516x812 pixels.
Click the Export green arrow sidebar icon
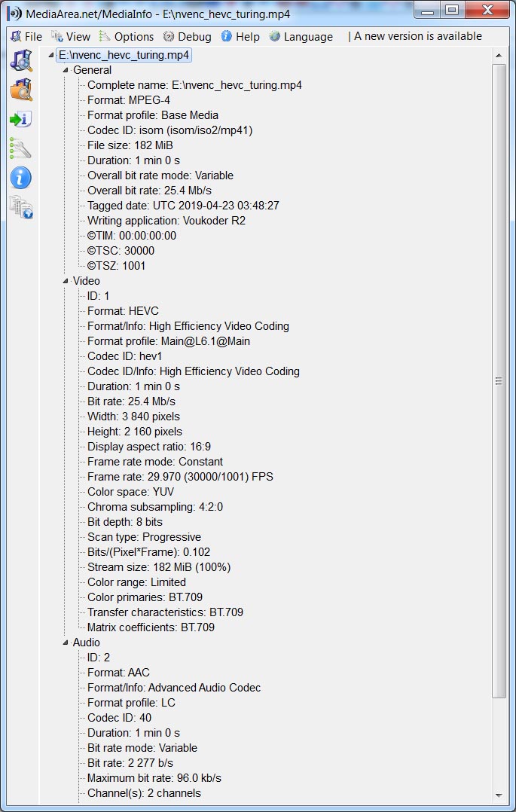21,120
